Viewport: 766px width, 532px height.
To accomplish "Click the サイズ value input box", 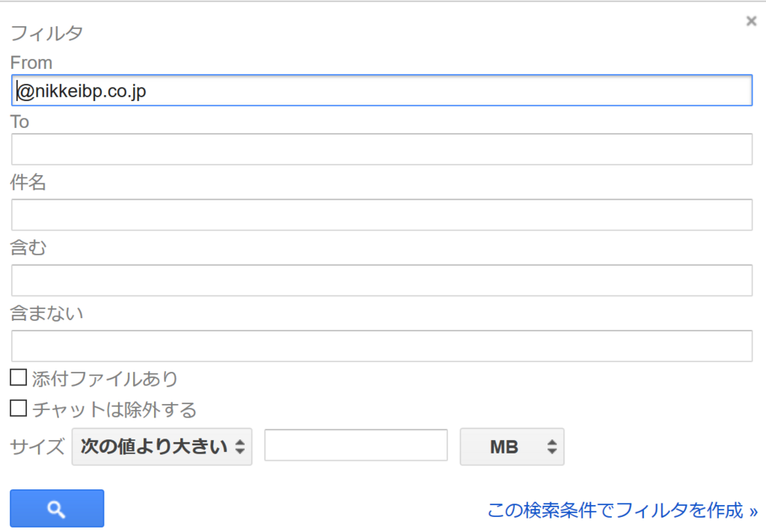I will (355, 444).
